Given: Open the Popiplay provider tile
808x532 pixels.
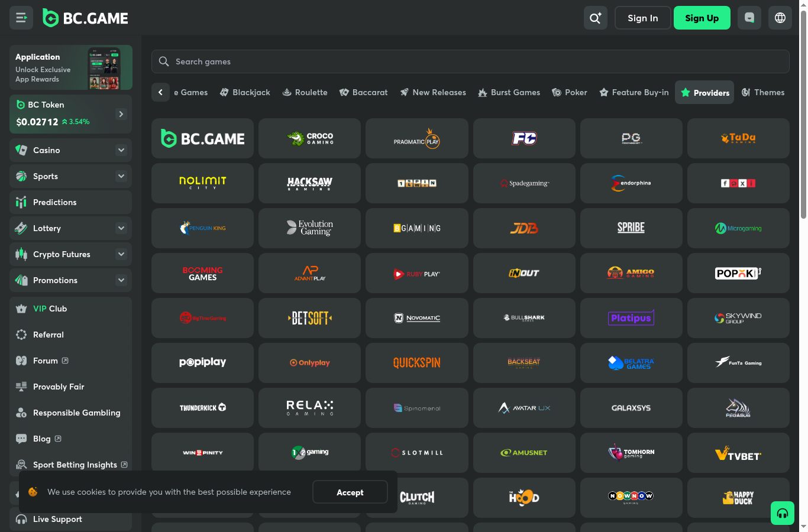Looking at the screenshot, I should coord(202,363).
